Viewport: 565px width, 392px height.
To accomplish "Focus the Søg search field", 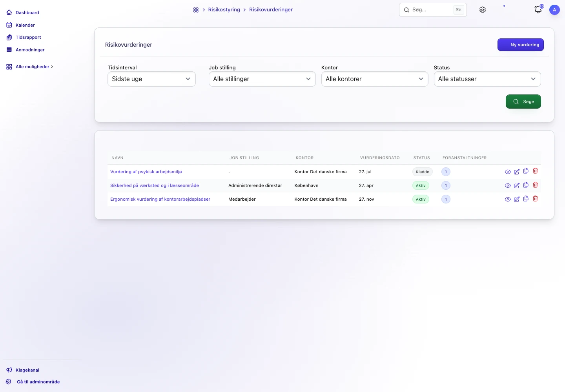I will (x=433, y=10).
